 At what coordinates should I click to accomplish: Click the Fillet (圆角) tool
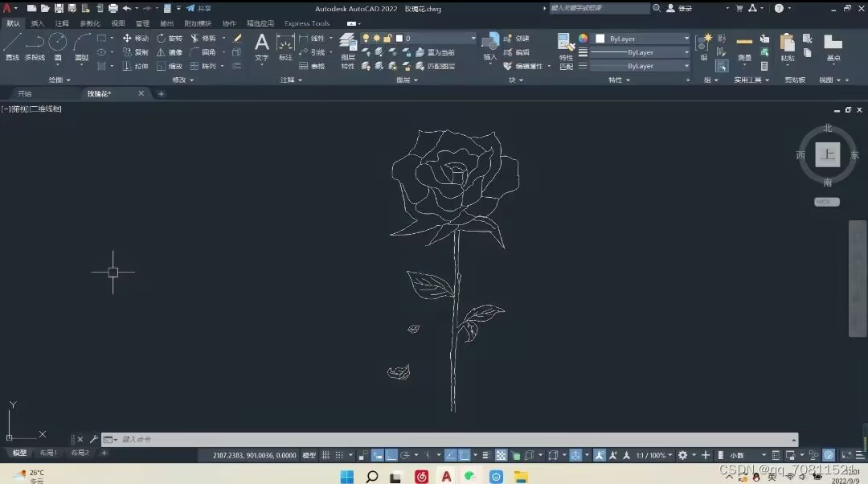coord(203,52)
